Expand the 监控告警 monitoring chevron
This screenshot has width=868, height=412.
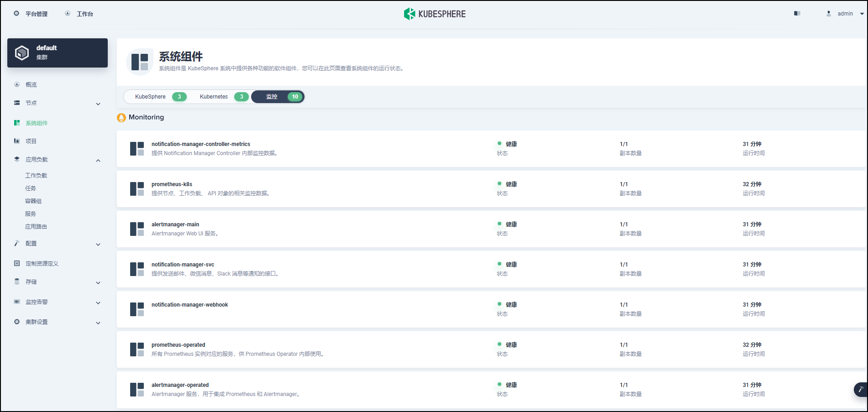pos(98,303)
